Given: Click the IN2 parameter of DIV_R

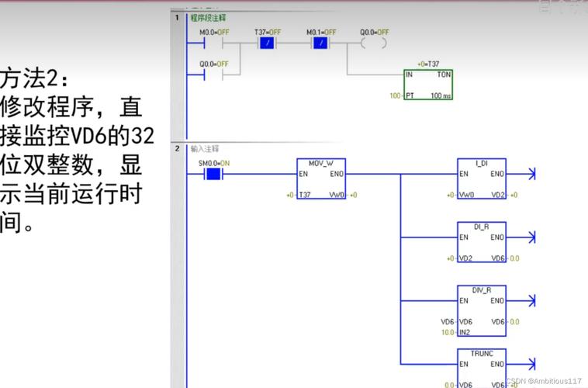Looking at the screenshot, I should pyautogui.click(x=465, y=332).
